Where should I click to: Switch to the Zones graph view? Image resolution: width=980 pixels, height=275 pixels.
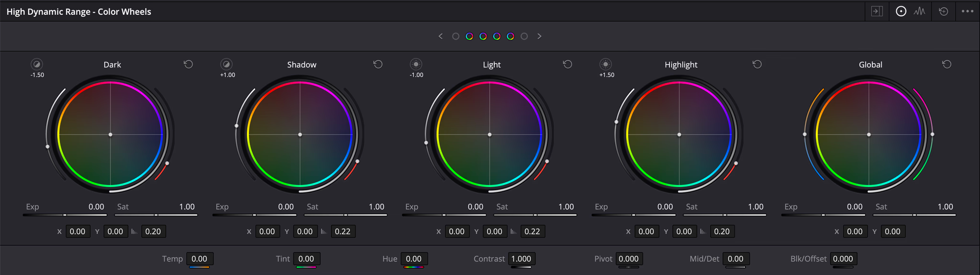click(x=919, y=11)
